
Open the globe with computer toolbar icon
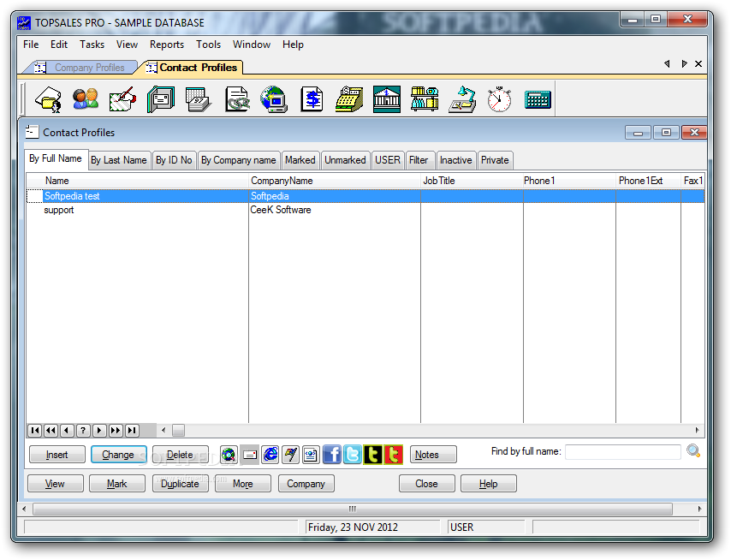tap(274, 99)
